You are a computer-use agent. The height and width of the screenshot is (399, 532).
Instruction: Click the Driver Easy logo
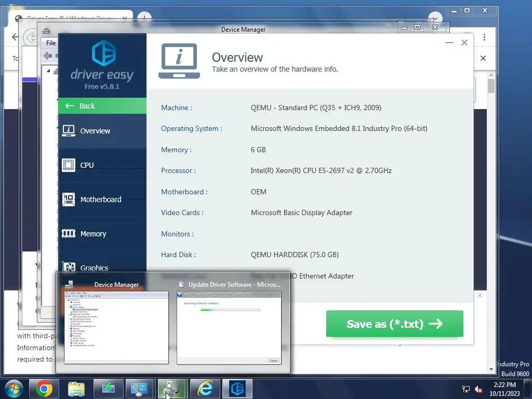click(103, 53)
